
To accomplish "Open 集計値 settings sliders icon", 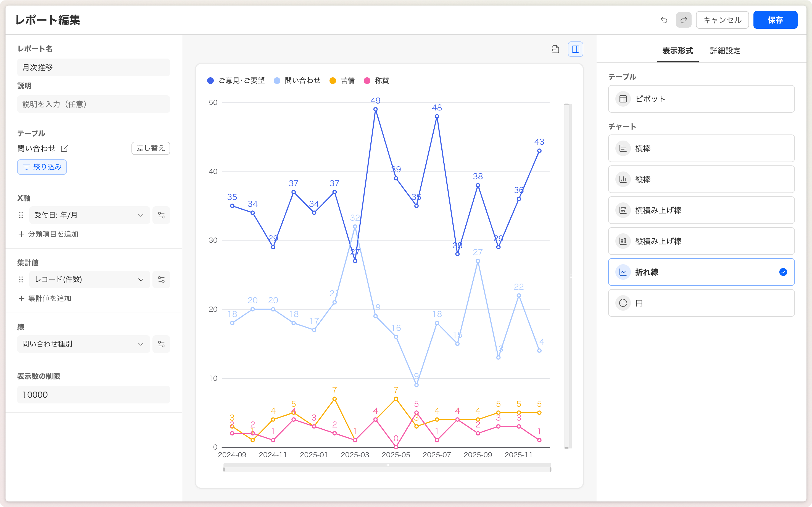I will [x=161, y=279].
